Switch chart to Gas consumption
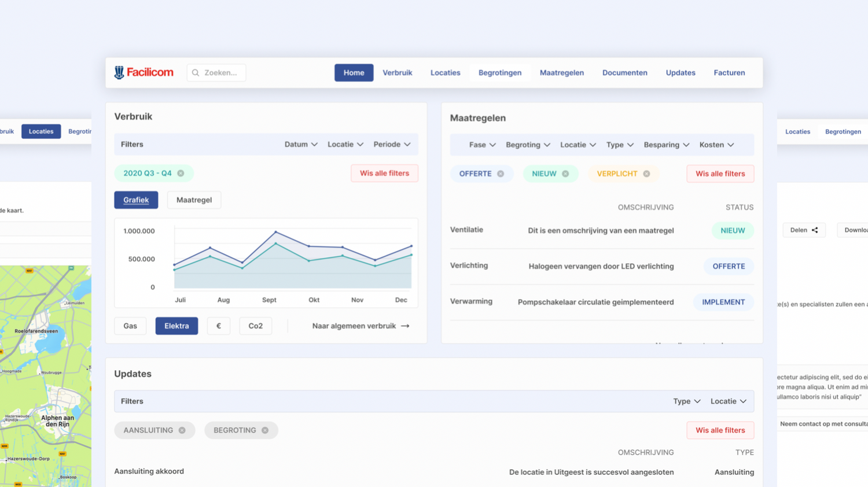 point(130,326)
